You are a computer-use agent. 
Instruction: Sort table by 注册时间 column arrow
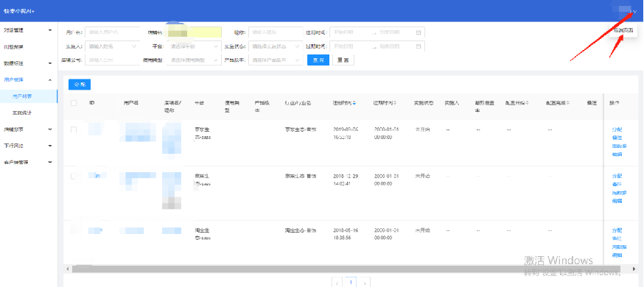[x=354, y=103]
